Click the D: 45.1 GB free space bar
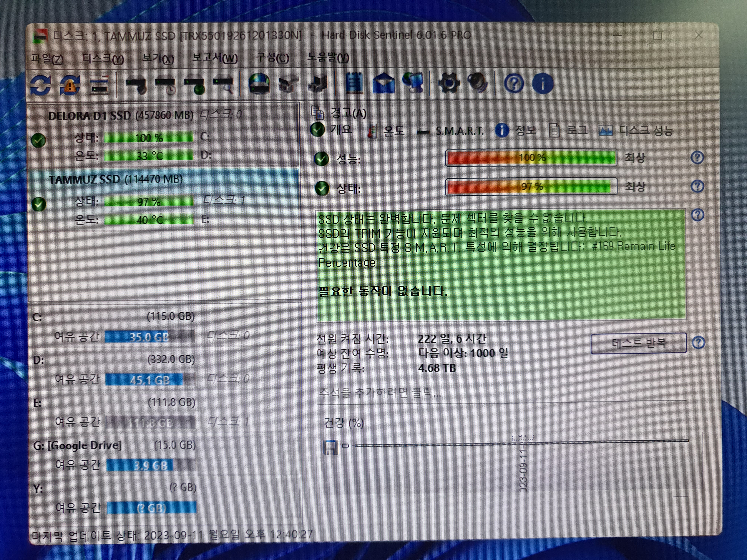Image resolution: width=747 pixels, height=560 pixels. 150,380
